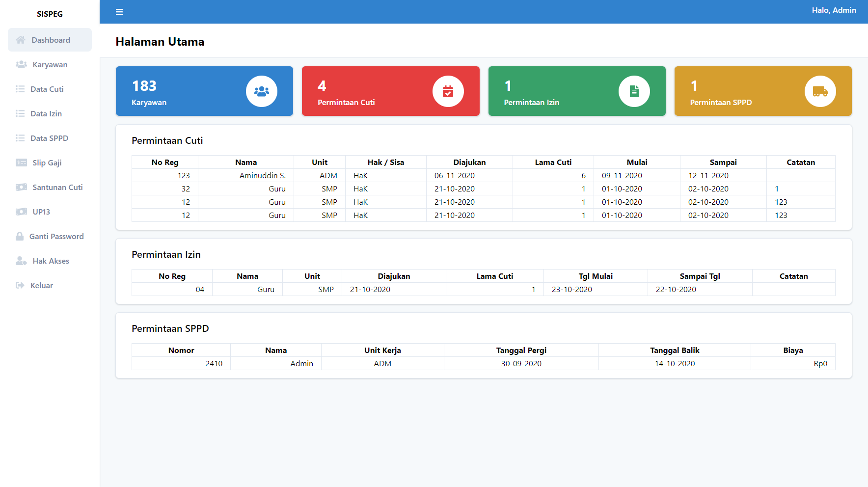
Task: Click the lock icon beside Ganti Password
Action: pos(20,236)
